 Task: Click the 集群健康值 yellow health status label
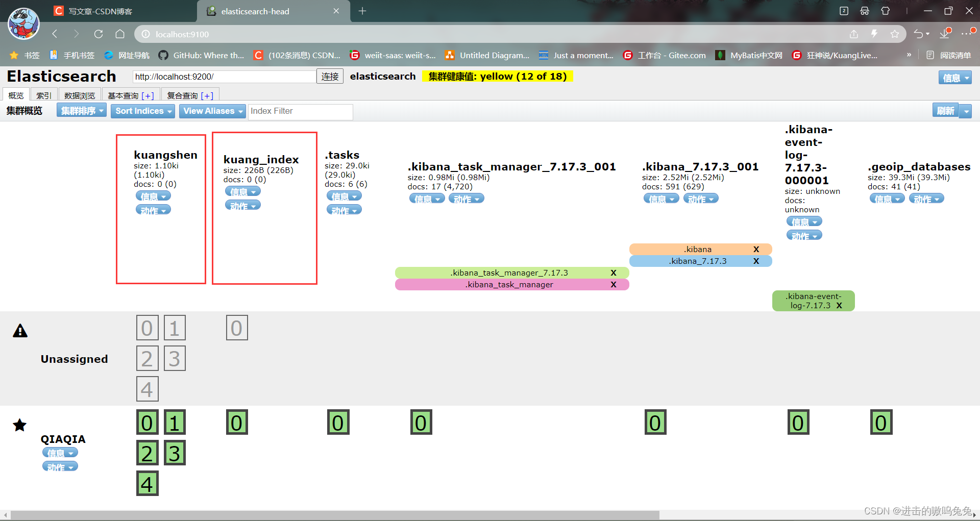point(498,77)
